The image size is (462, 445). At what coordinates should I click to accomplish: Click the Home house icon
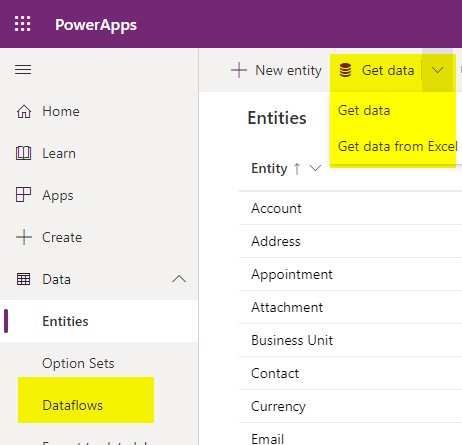tap(24, 111)
